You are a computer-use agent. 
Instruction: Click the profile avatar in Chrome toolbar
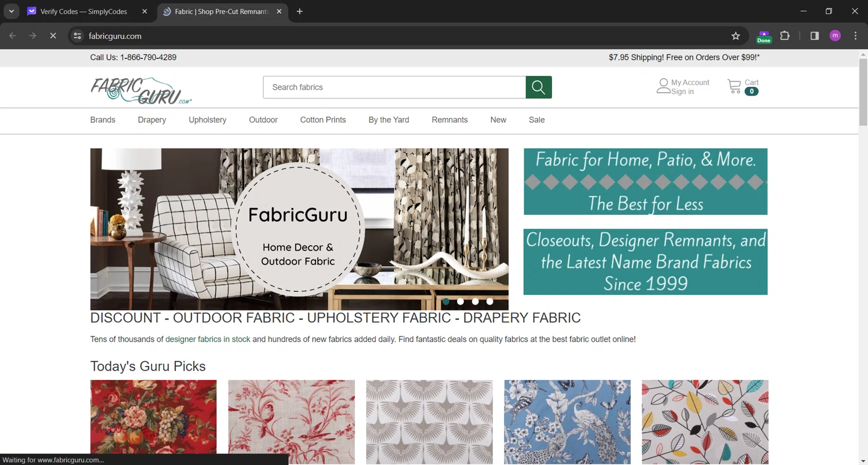(x=835, y=36)
